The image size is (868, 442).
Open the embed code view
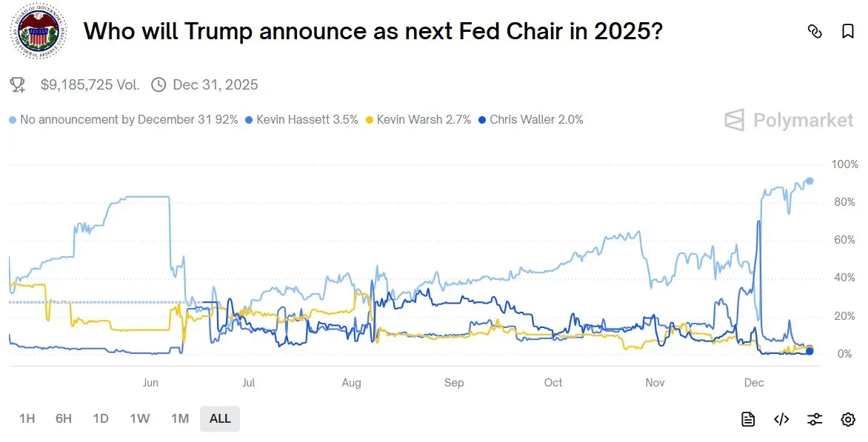tap(781, 418)
